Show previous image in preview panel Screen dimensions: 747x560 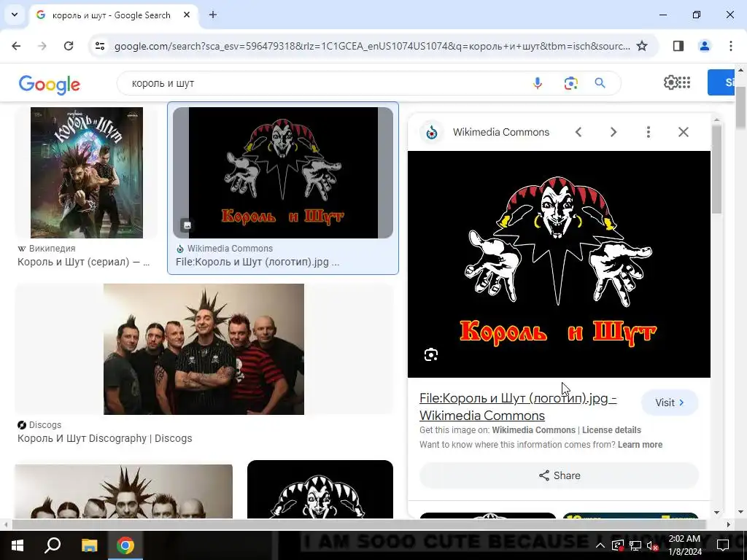pyautogui.click(x=578, y=133)
